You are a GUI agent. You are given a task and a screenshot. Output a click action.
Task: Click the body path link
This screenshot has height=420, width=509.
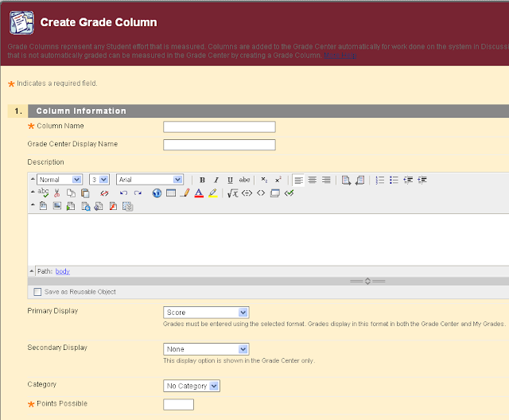point(63,271)
